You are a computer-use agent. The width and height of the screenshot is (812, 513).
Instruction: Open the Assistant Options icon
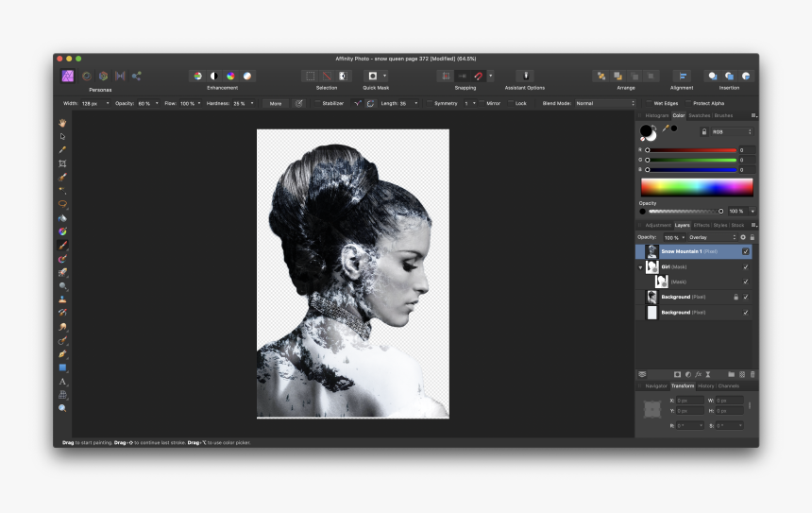click(525, 77)
